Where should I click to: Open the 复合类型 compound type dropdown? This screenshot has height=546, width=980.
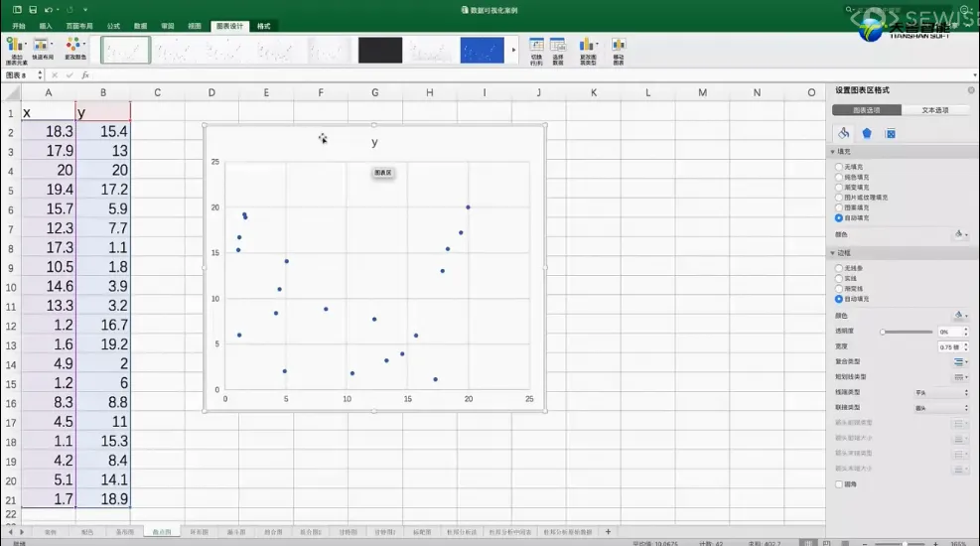click(960, 361)
